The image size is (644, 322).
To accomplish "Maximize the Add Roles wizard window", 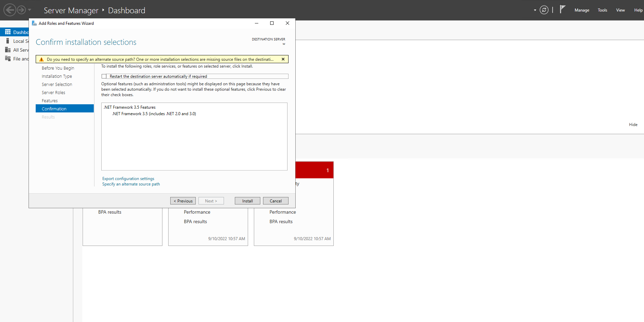I will [272, 23].
